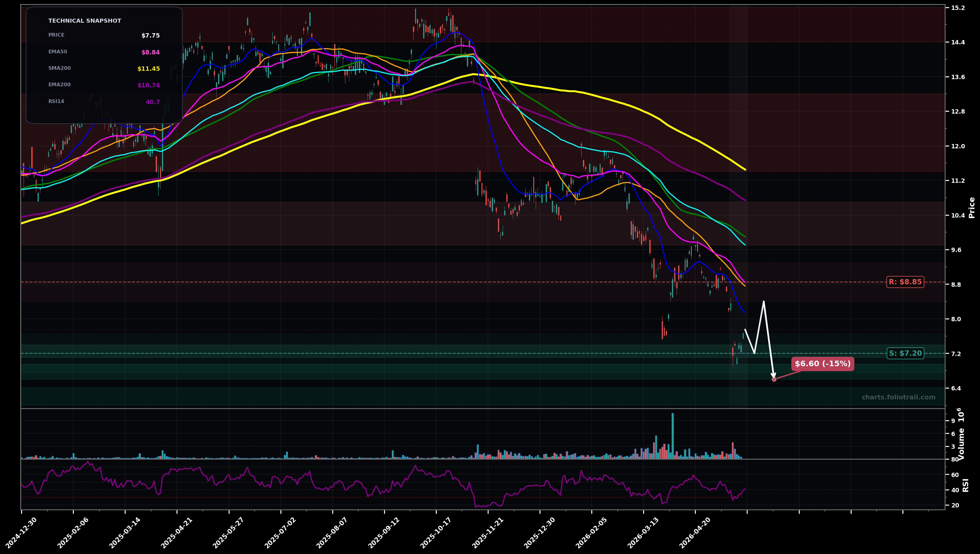This screenshot has height=554, width=980.
Task: Click the 6.4 price axis tick
Action: [x=956, y=389]
